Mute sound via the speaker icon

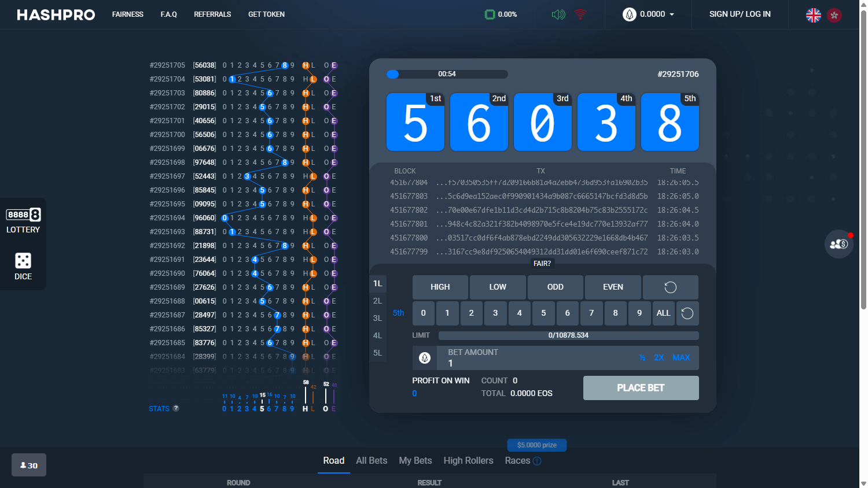557,14
